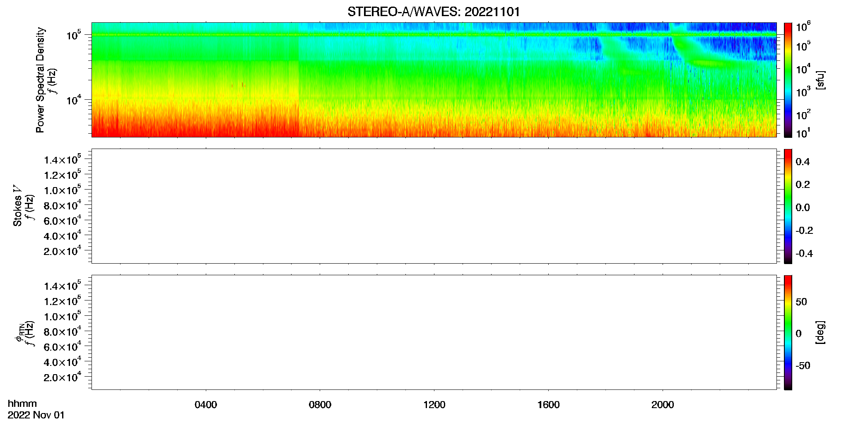This screenshot has height=447, width=868.
Task: Click the Stokes V colorbar
Action: [x=788, y=206]
